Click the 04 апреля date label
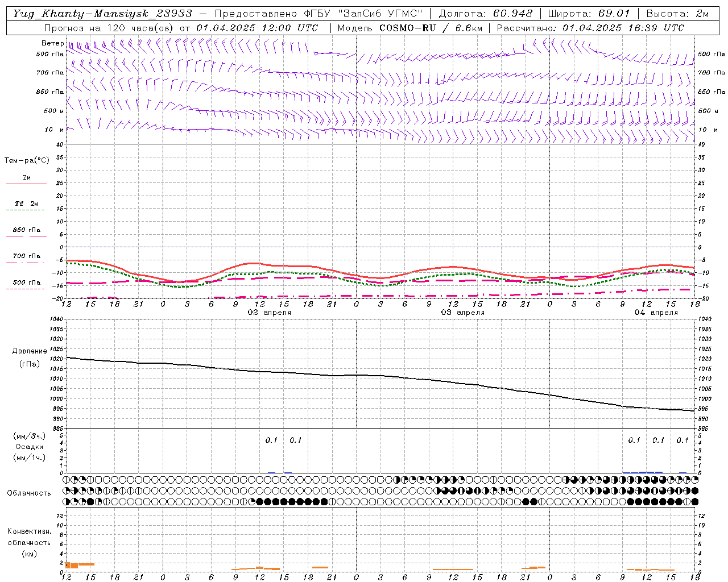Image resolution: width=728 pixels, height=582 pixels. (656, 313)
